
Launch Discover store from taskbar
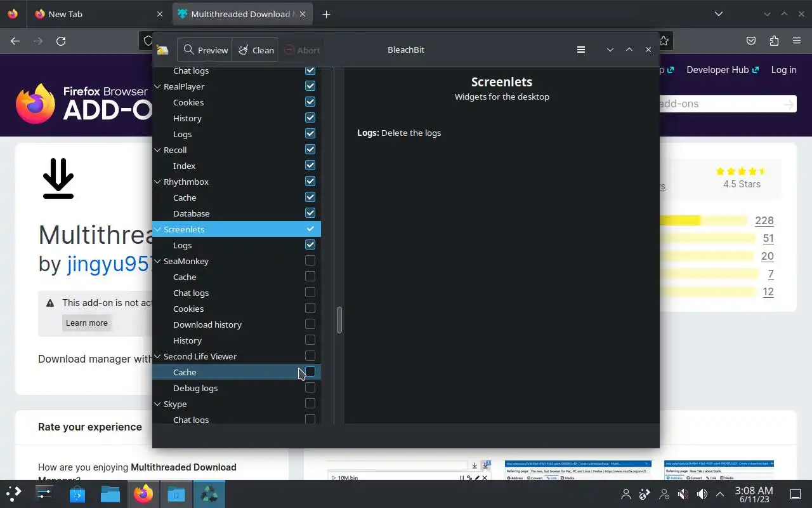[77, 493]
